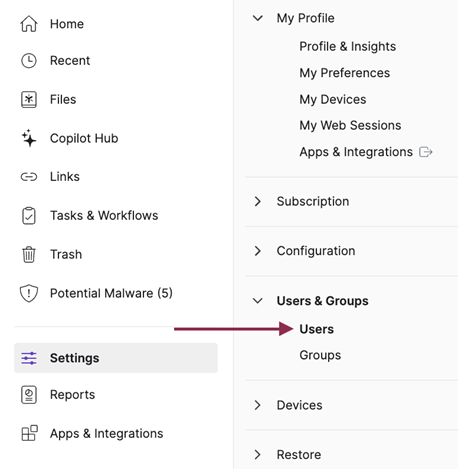Screen dimensions: 458x470
Task: Open Reports label in sidebar
Action: [72, 395]
